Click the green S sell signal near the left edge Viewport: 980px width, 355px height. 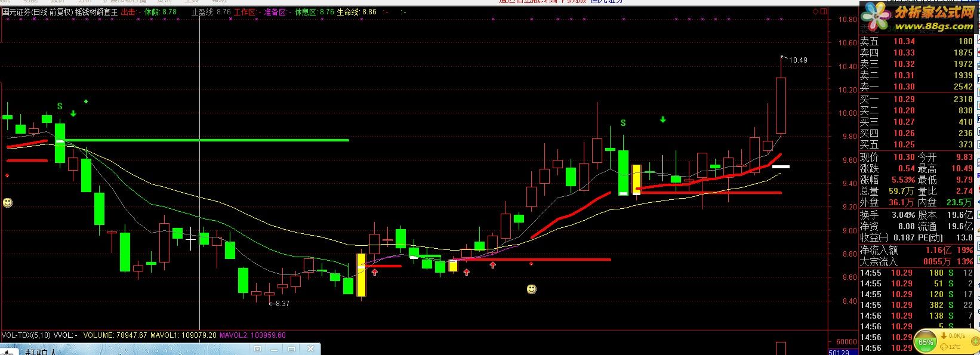point(60,106)
